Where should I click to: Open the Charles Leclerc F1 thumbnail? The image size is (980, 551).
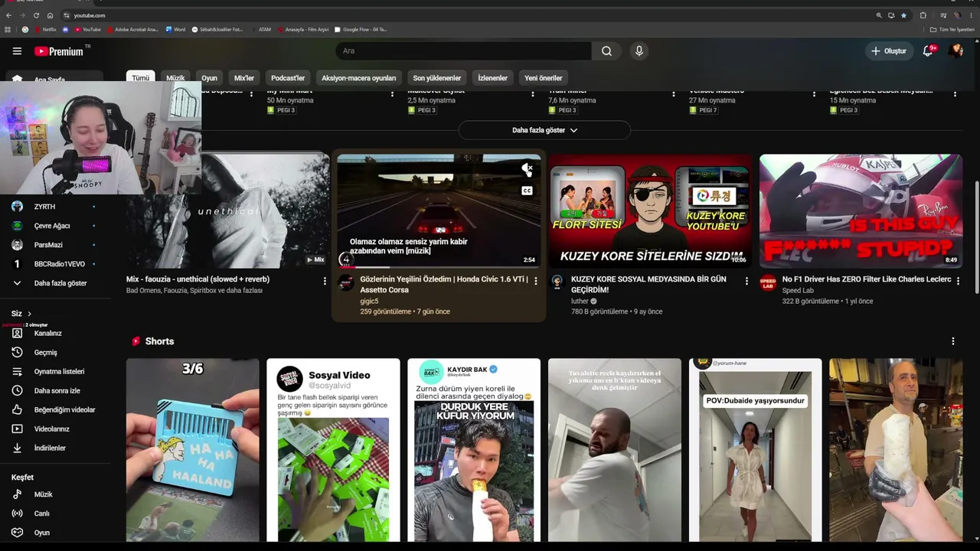(x=861, y=211)
